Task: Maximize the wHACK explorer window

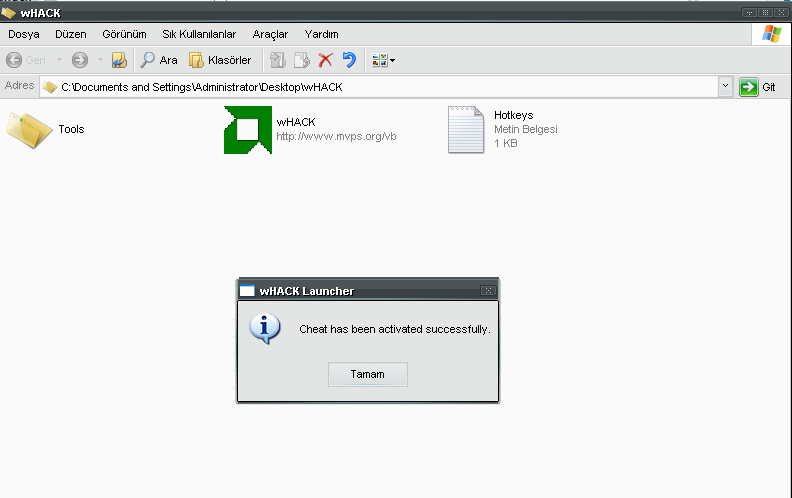Action: coord(765,12)
